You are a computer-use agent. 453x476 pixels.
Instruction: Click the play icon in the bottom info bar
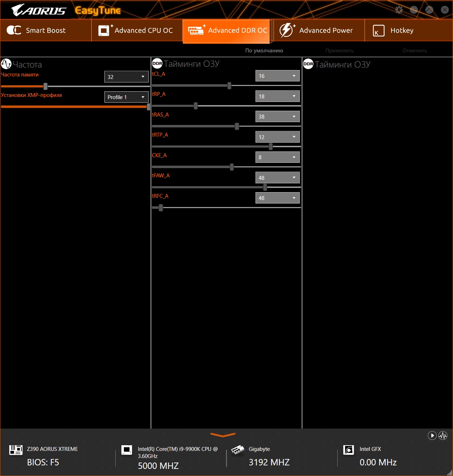click(432, 435)
